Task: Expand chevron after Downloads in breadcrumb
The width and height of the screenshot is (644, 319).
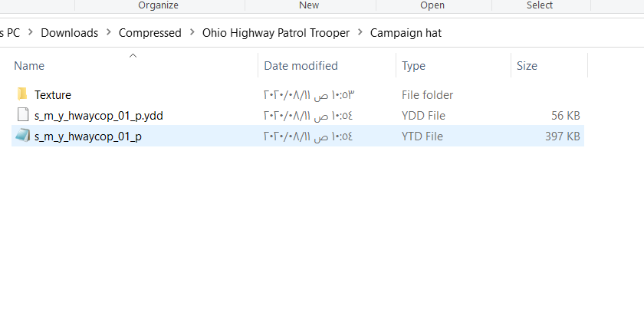Action: pos(109,33)
